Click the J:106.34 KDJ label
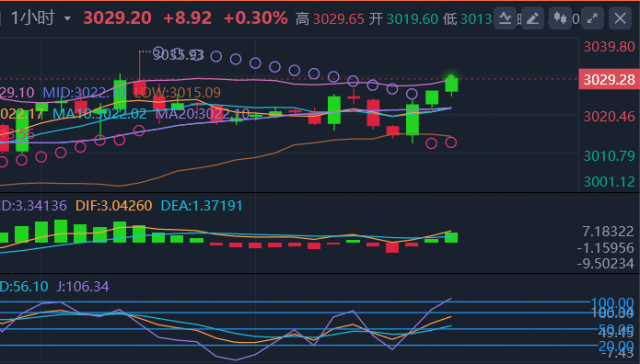The width and height of the screenshot is (640, 364). [x=83, y=286]
